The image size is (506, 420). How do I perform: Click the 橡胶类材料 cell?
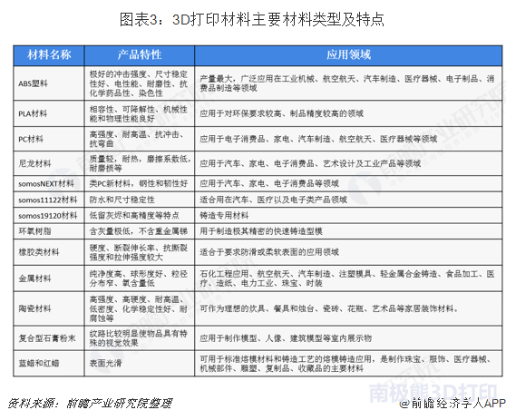click(49, 252)
